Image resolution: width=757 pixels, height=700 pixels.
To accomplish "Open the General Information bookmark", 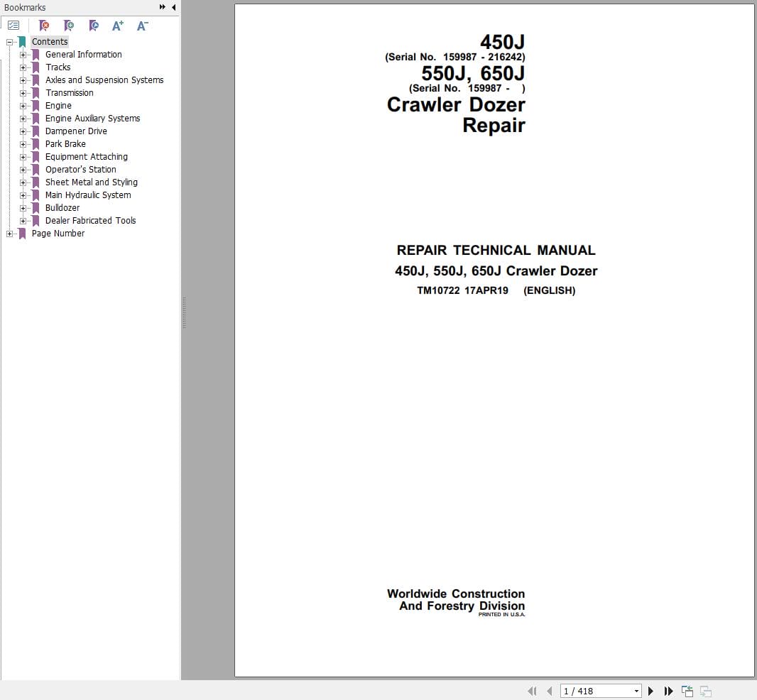I will 84,55.
